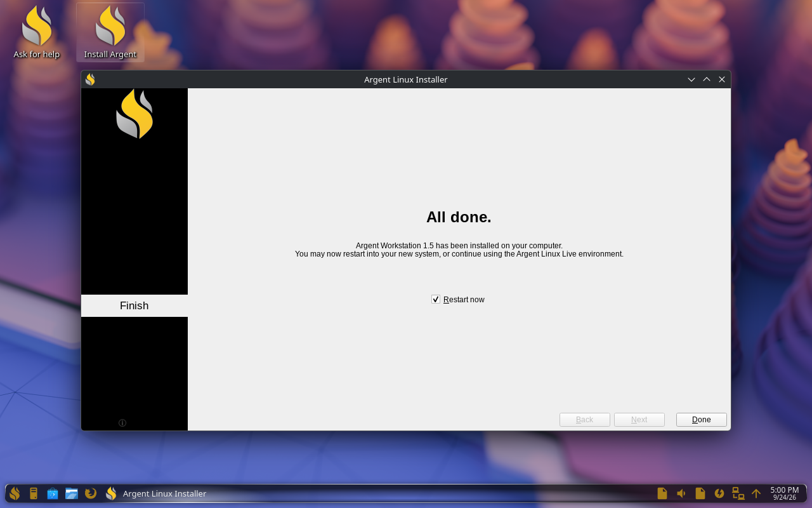This screenshot has height=508, width=812.
Task: Open the system computer icon in taskbar
Action: point(34,493)
